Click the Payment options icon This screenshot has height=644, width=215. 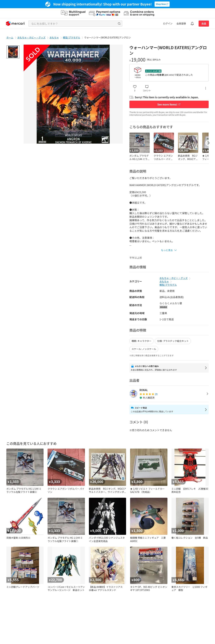92,13
